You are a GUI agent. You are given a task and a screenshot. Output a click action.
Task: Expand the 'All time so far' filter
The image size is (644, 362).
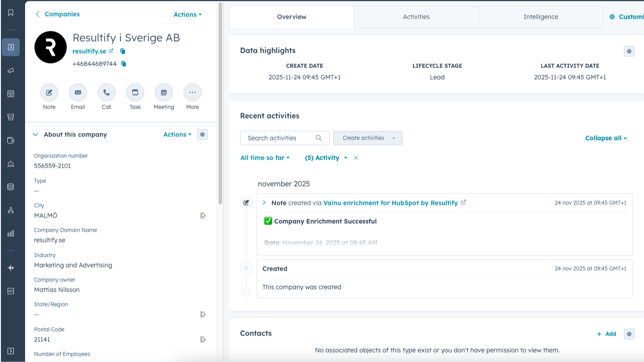265,158
